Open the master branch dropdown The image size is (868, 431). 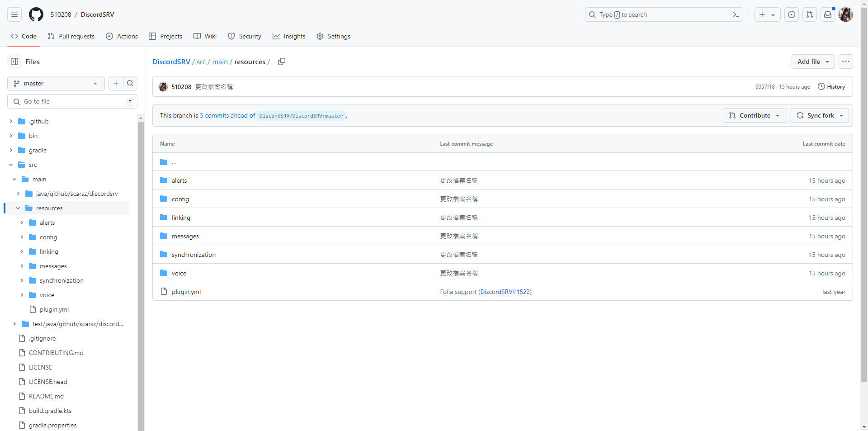[56, 83]
